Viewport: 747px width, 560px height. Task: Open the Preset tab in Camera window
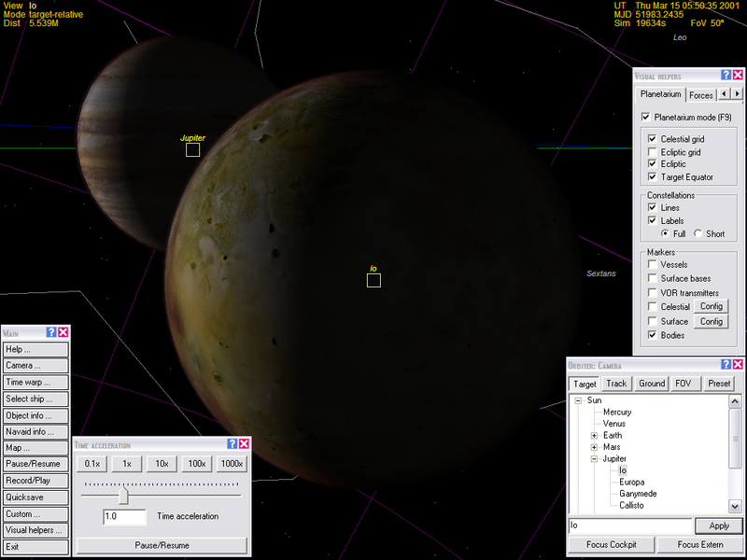[x=719, y=384]
